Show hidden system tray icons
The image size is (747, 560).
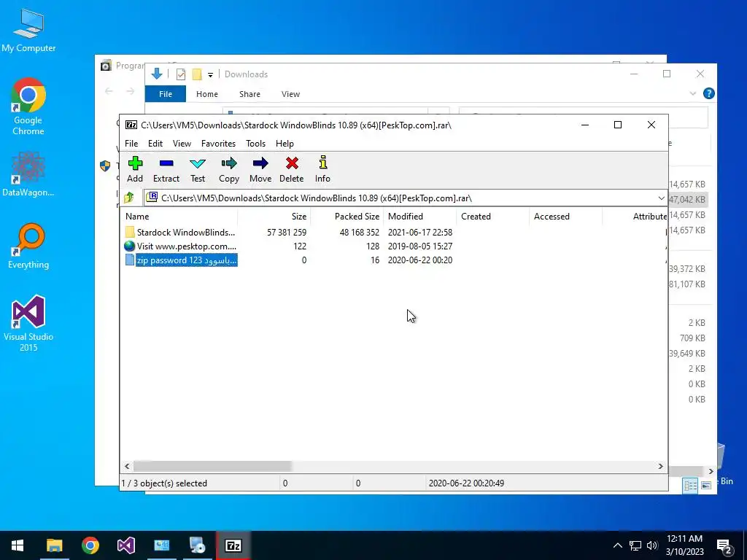[617, 545]
